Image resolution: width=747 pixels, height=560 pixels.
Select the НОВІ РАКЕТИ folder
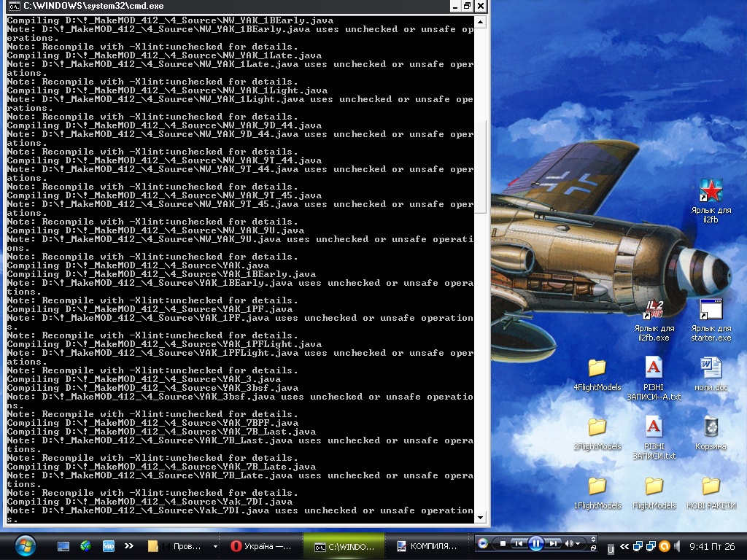pos(711,486)
